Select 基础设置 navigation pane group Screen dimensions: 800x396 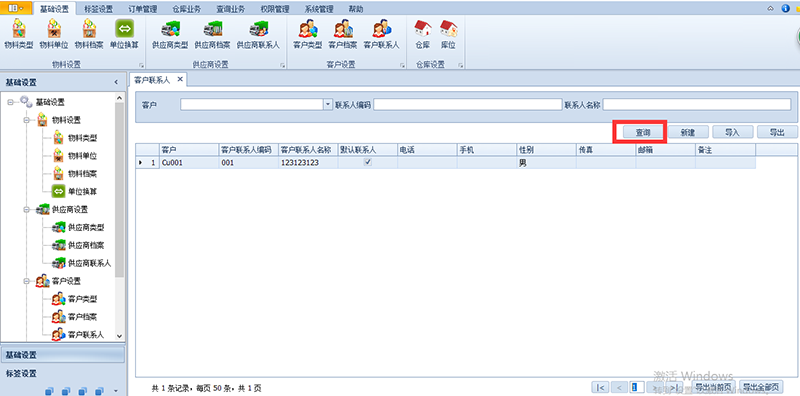point(62,355)
